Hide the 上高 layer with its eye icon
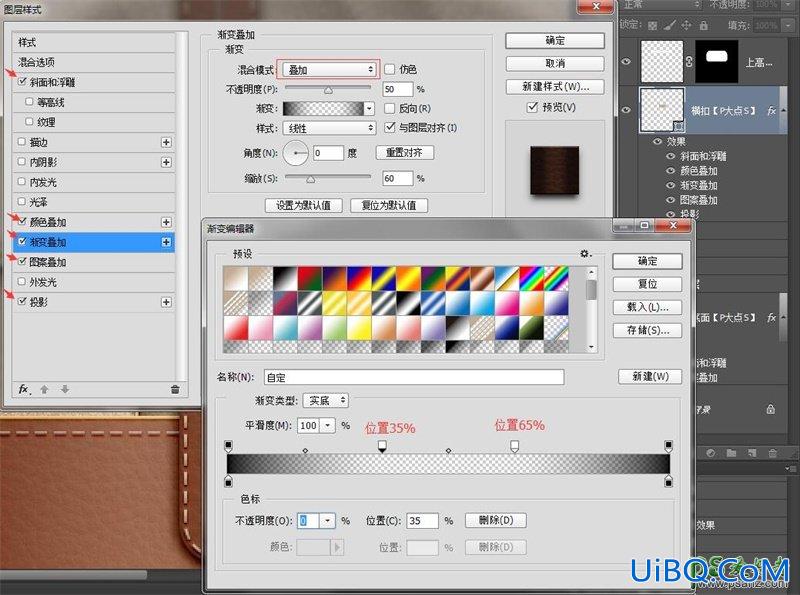Screen dimensions: 800x595 tap(626, 62)
